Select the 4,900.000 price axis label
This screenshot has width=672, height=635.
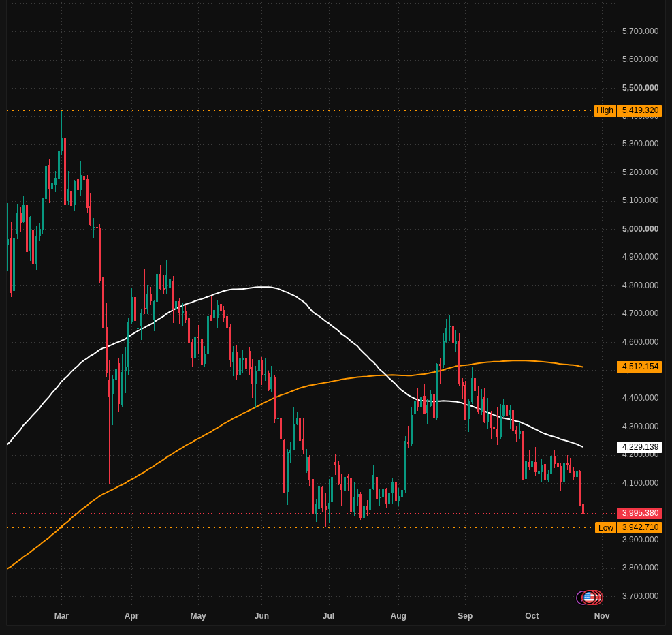pyautogui.click(x=640, y=257)
